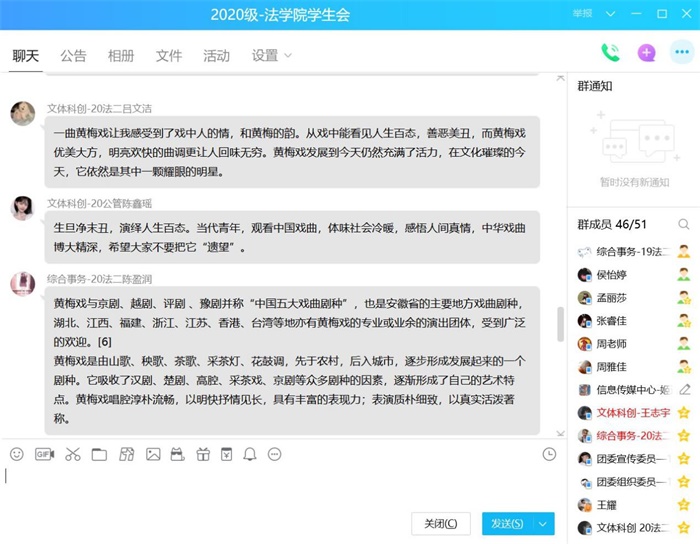
Task: Select member 文体科创-王志宇
Action: coord(633,413)
